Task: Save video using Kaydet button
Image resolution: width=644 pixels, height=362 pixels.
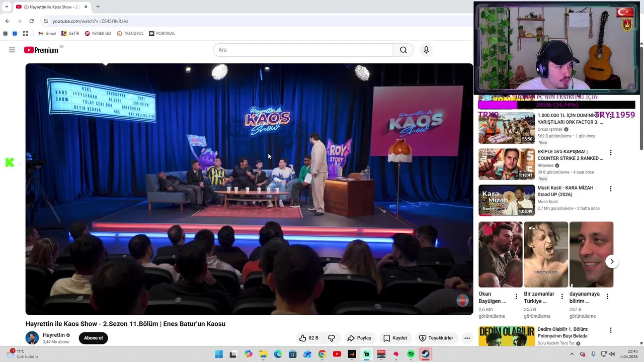Action: (395, 338)
